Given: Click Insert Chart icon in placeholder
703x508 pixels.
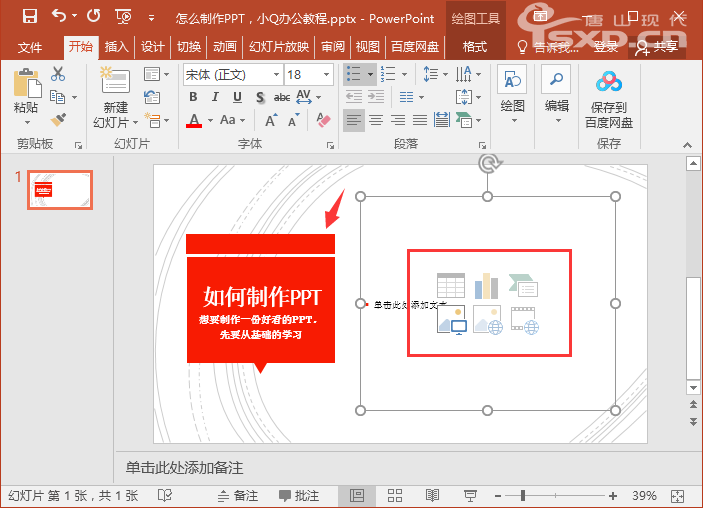Looking at the screenshot, I should click(486, 286).
